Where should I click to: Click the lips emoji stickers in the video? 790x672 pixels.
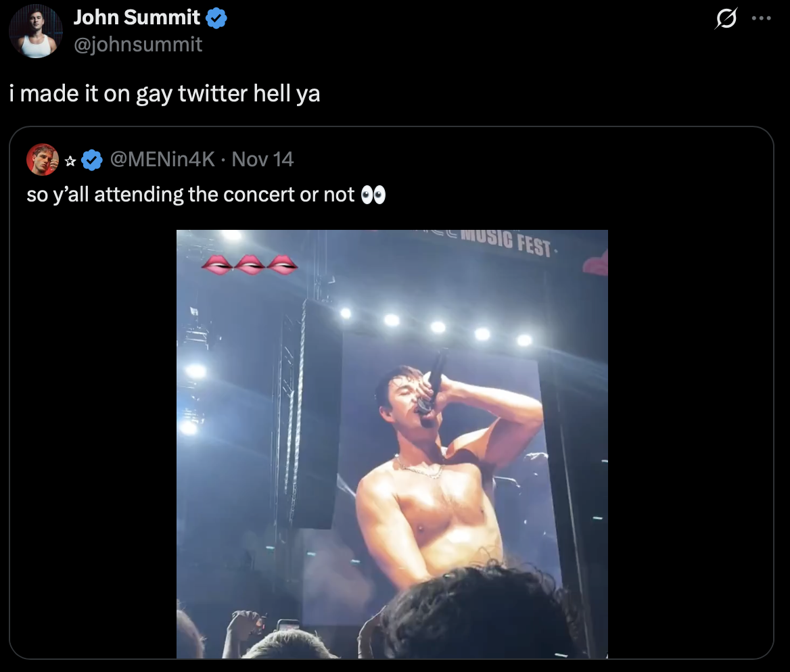pyautogui.click(x=249, y=265)
